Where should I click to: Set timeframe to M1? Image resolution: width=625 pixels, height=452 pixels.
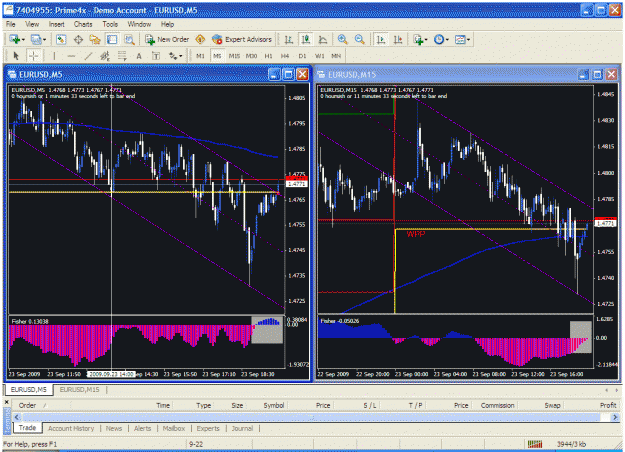click(200, 56)
